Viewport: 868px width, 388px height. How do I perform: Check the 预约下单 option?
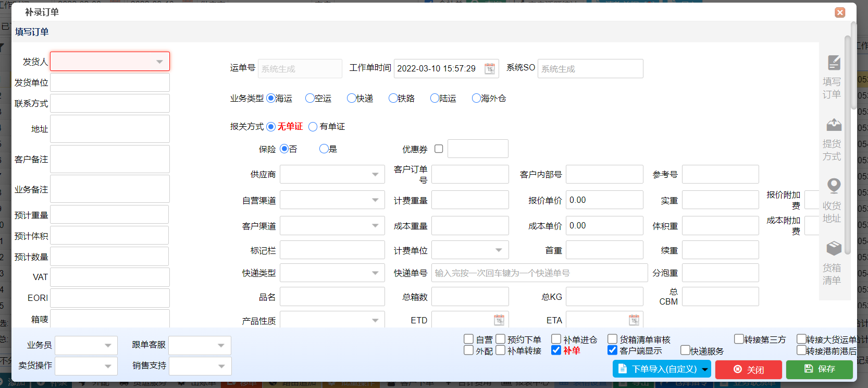pos(500,339)
